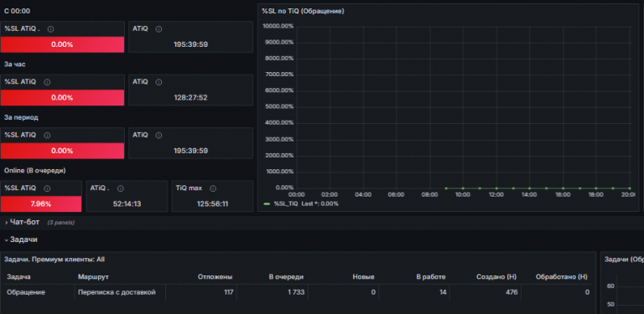Click the Создано (Н) column header
This screenshot has width=644, height=314.
(x=496, y=277)
